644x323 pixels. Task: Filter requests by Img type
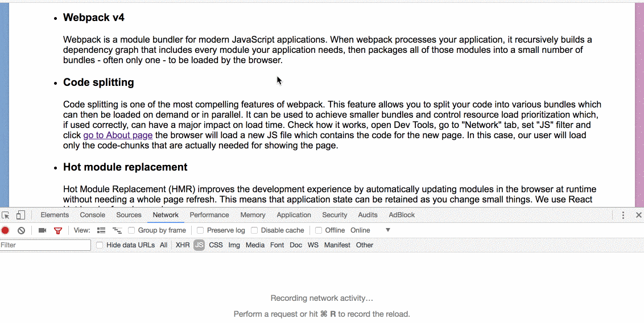pos(234,245)
